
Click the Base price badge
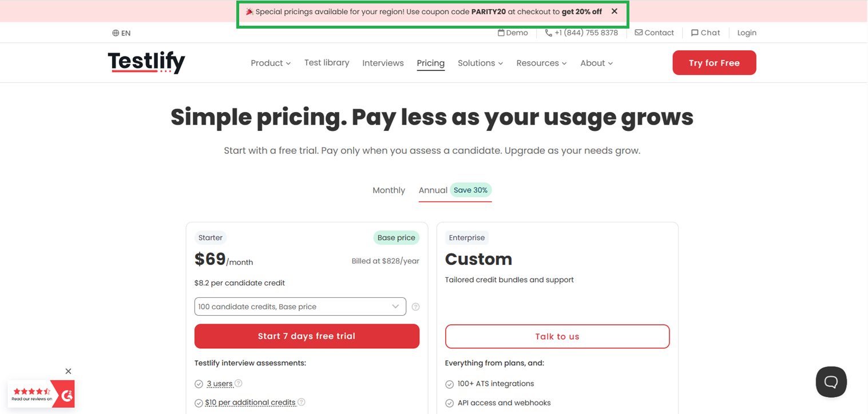pyautogui.click(x=397, y=238)
